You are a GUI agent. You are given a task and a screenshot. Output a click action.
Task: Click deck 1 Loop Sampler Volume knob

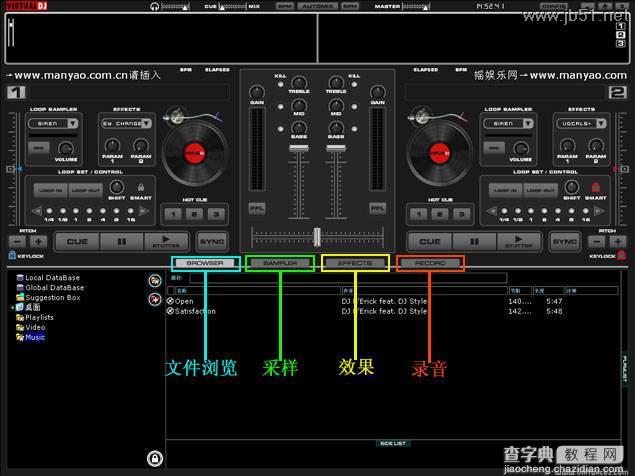point(66,149)
